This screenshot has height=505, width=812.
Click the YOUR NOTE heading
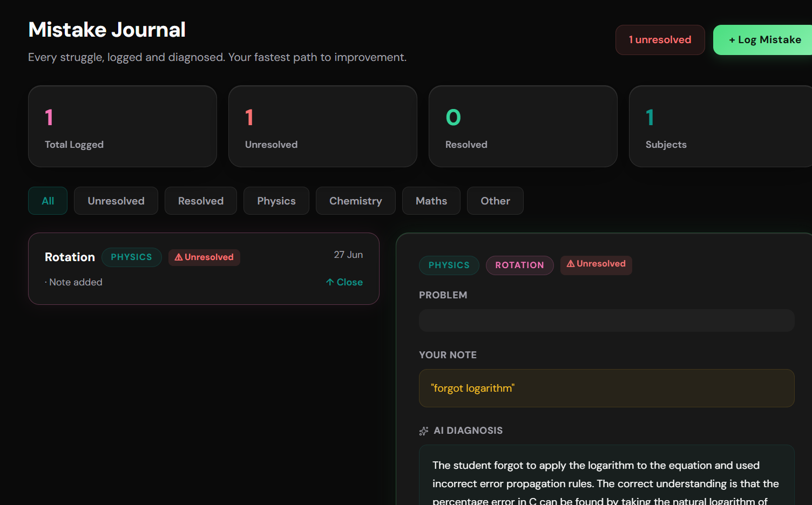pos(448,355)
